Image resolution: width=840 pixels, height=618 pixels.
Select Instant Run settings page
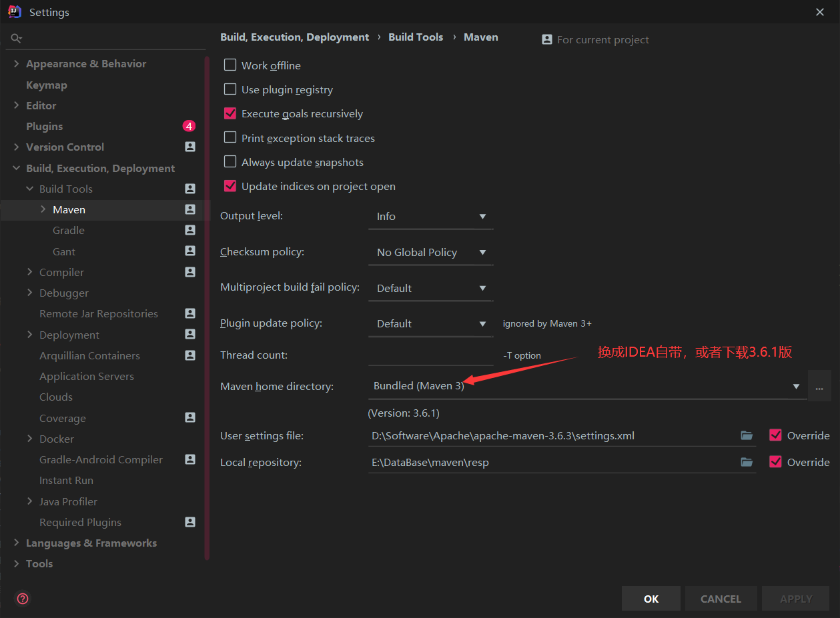(x=66, y=480)
